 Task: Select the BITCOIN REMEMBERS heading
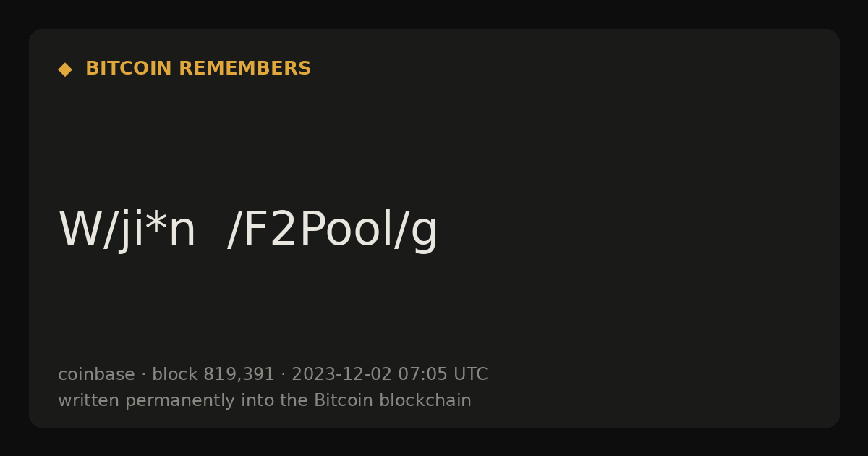[198, 69]
